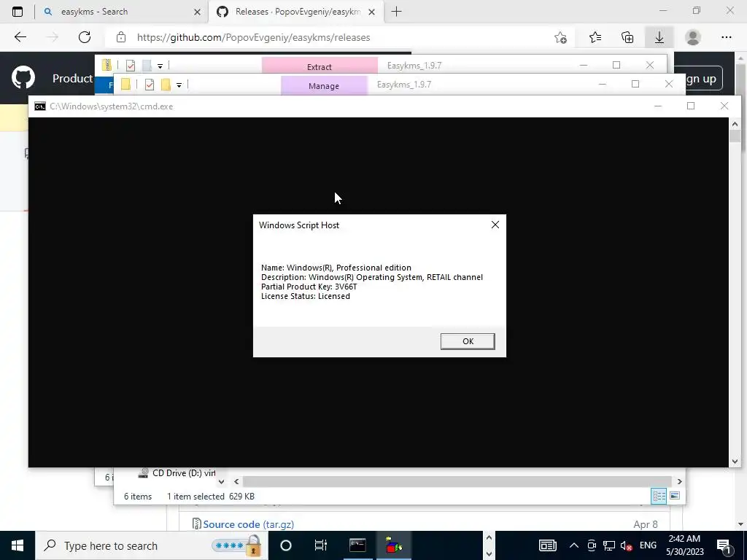
Task: Switch to the easykms - Search tab
Action: coord(122,12)
